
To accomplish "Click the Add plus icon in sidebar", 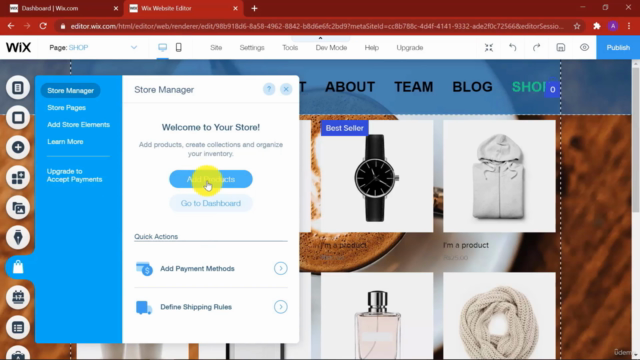I will click(18, 147).
